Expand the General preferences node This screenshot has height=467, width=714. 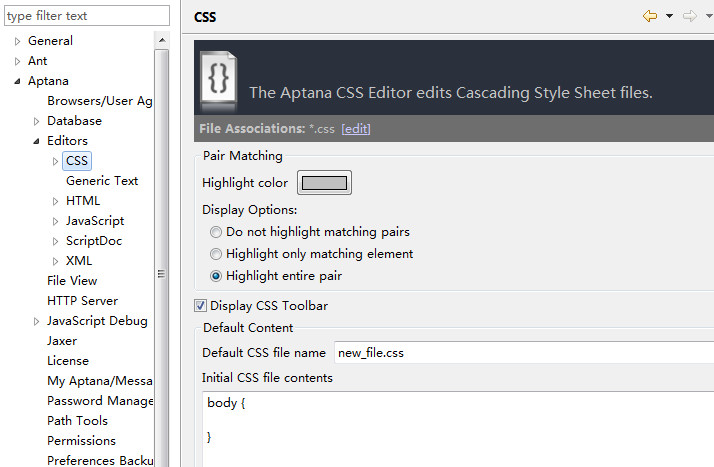click(18, 42)
